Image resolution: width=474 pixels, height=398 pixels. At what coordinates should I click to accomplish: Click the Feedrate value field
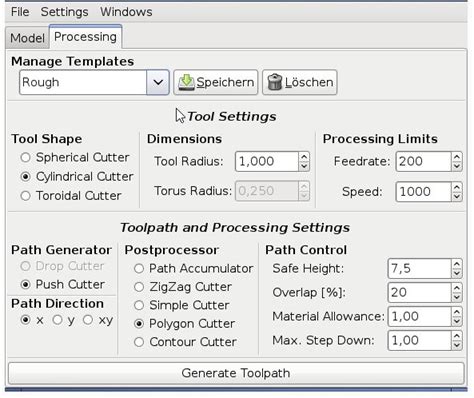pos(423,162)
